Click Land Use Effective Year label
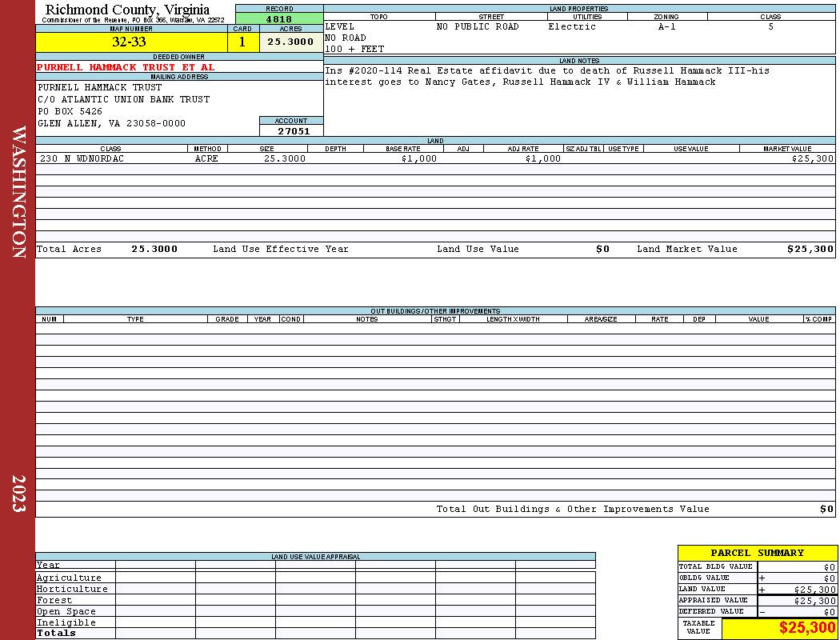Image resolution: width=840 pixels, height=640 pixels. tap(281, 249)
